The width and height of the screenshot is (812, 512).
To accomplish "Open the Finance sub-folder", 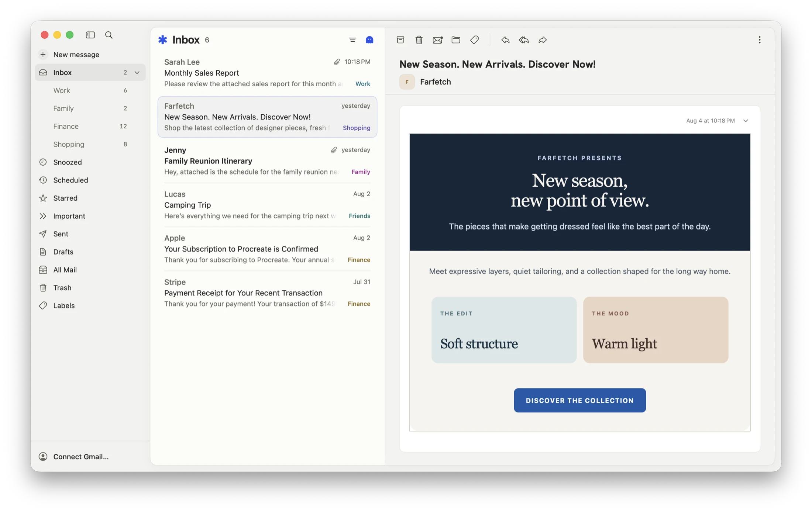I will tap(90, 126).
